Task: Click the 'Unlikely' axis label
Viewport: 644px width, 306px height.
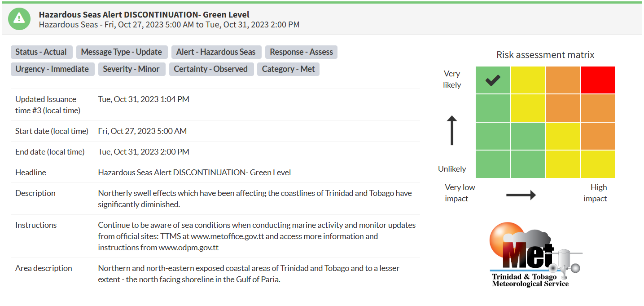Action: [x=452, y=169]
